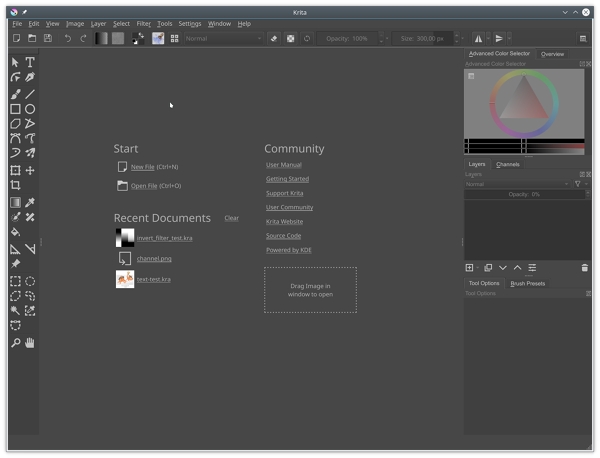Open the Getting Started link
600x458 pixels.
287,179
